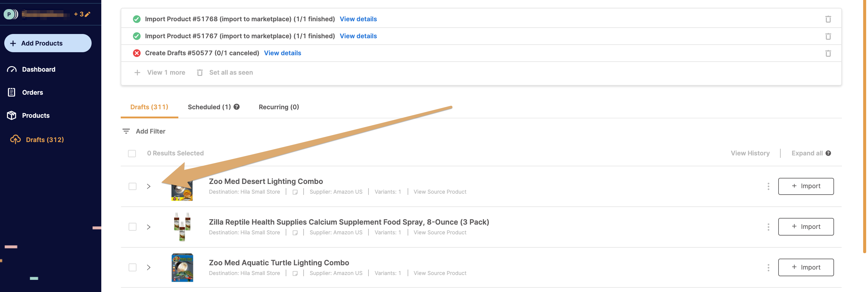Click the Add Products button
The height and width of the screenshot is (292, 868).
tap(48, 43)
